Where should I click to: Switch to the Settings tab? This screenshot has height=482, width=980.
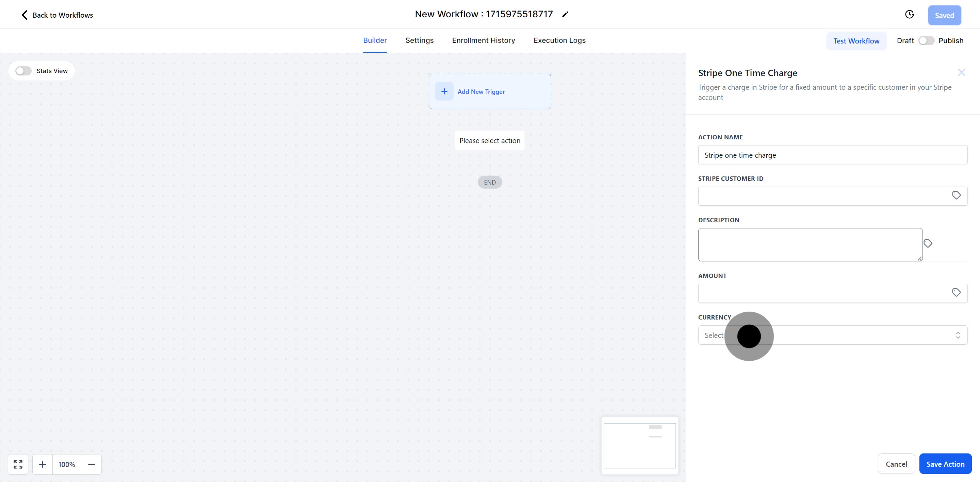coord(419,40)
